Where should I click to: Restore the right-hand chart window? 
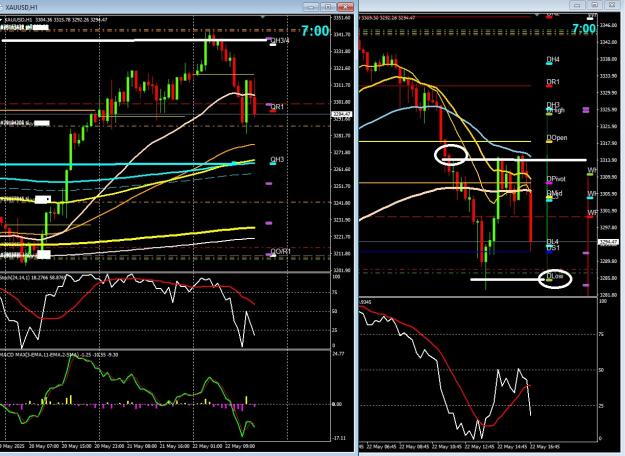[x=594, y=5]
